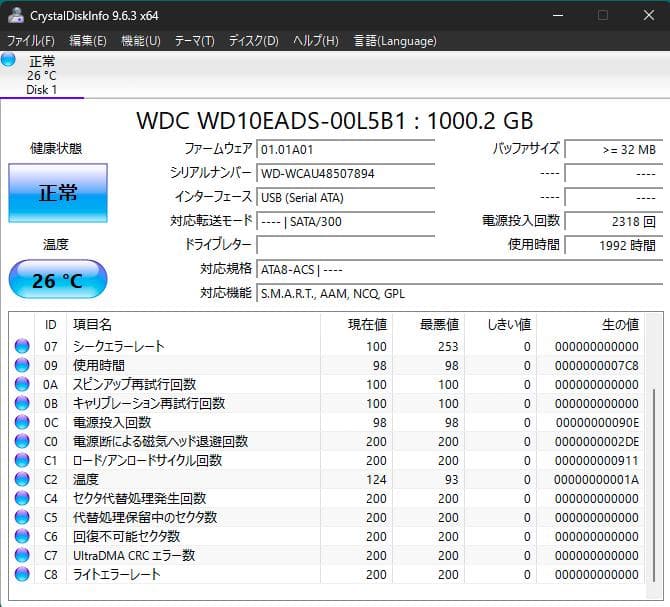Viewport: 670px width, 607px height.
Task: Open the 機能(U) menu
Action: 141,41
